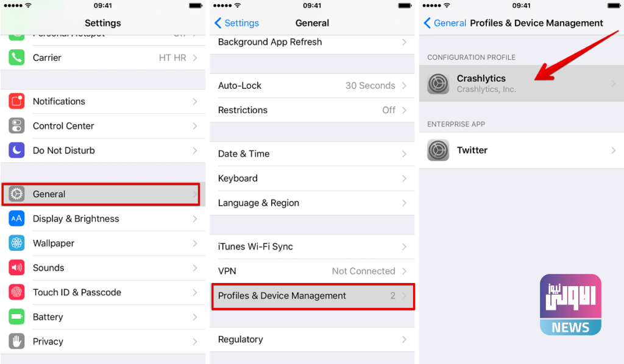Tap the Control Center icon
Viewport: 624px width, 364px height.
tap(16, 126)
